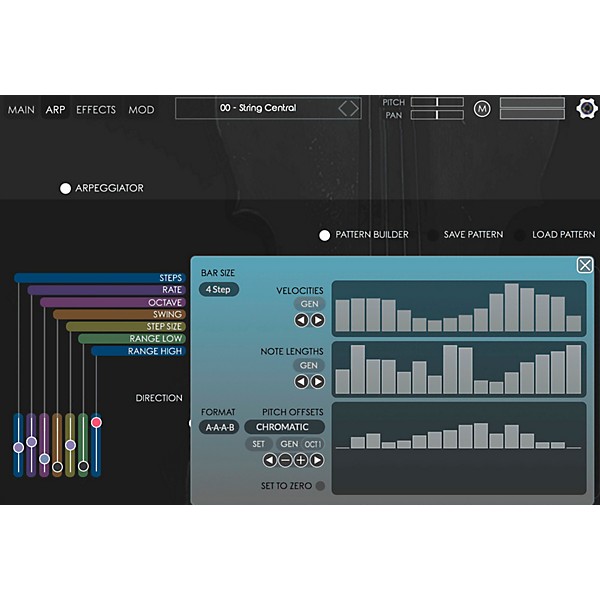This screenshot has width=600, height=600.
Task: Shift velocities pattern right with arrow
Action: pyautogui.click(x=317, y=320)
